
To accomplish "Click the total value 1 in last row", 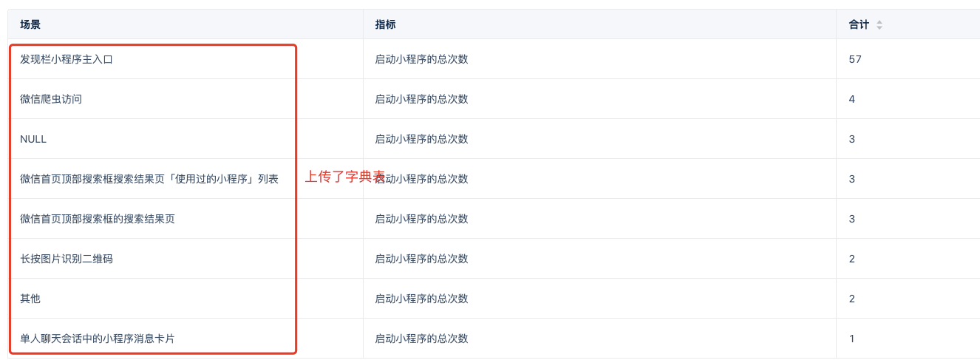I will (x=852, y=339).
